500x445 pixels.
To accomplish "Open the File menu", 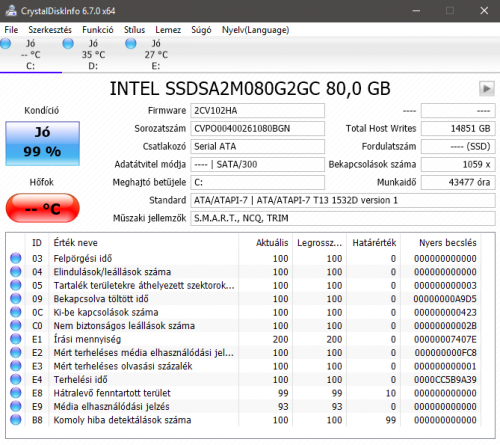I will click(11, 30).
